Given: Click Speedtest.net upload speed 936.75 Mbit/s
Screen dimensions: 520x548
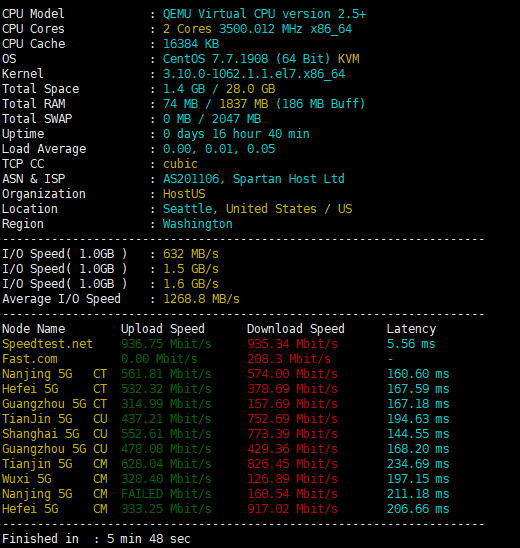Looking at the screenshot, I should [166, 344].
